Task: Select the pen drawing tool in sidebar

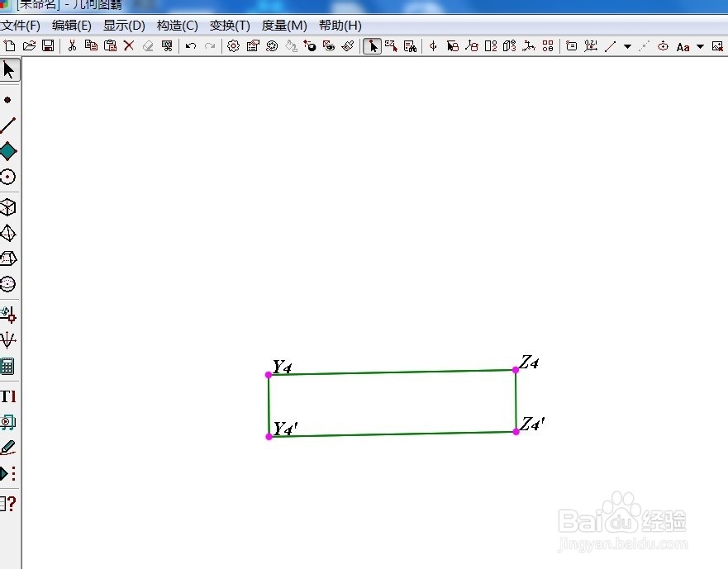Action: [x=8, y=448]
